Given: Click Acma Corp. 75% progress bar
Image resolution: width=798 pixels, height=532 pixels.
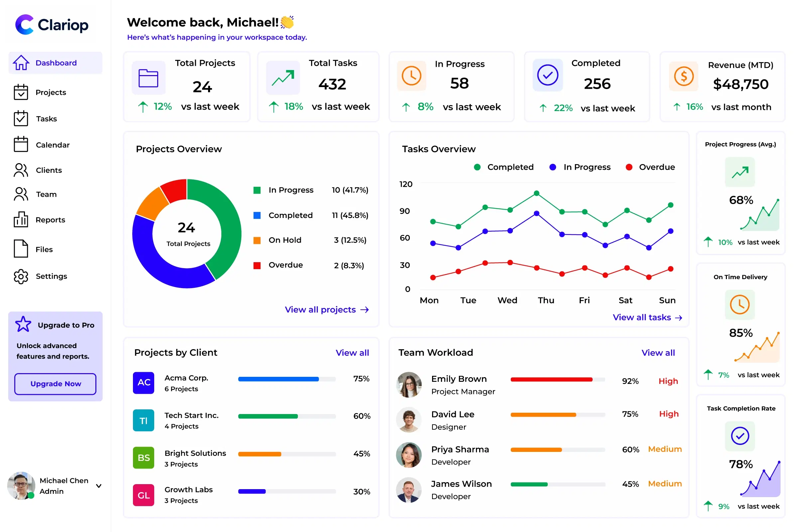Looking at the screenshot, I should [x=287, y=379].
